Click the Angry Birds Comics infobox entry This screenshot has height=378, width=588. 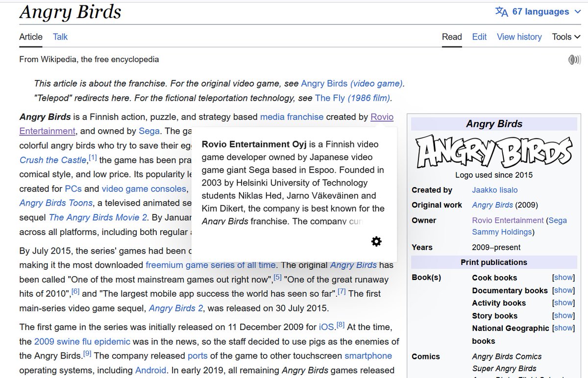coord(507,356)
